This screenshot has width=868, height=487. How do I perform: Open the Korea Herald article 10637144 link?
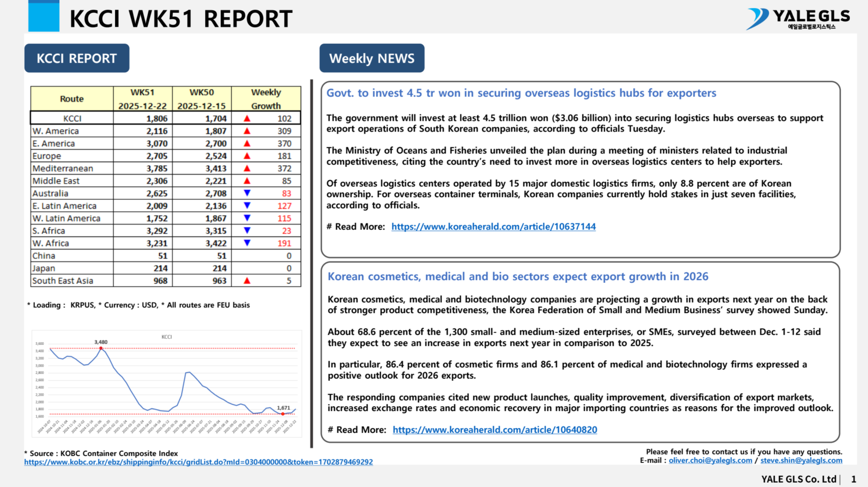(x=493, y=227)
